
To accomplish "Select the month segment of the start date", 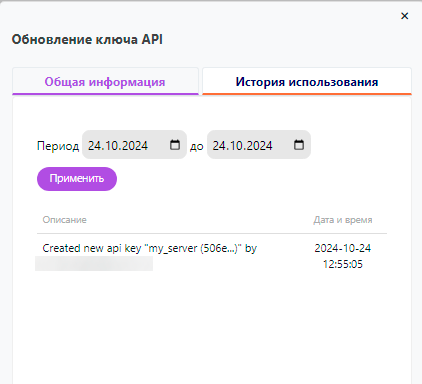I will point(107,146).
